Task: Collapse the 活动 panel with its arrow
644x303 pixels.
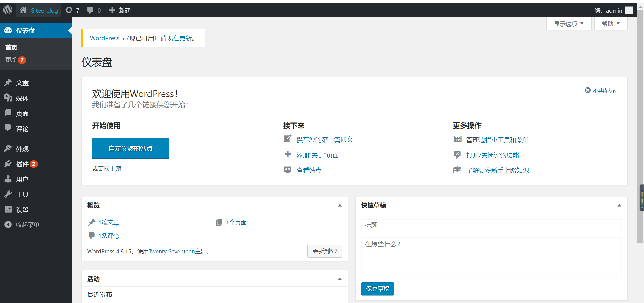Action: pyautogui.click(x=340, y=279)
